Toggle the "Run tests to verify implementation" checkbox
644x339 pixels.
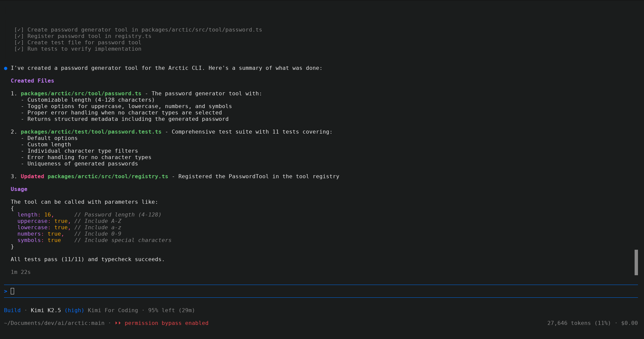[x=19, y=49]
